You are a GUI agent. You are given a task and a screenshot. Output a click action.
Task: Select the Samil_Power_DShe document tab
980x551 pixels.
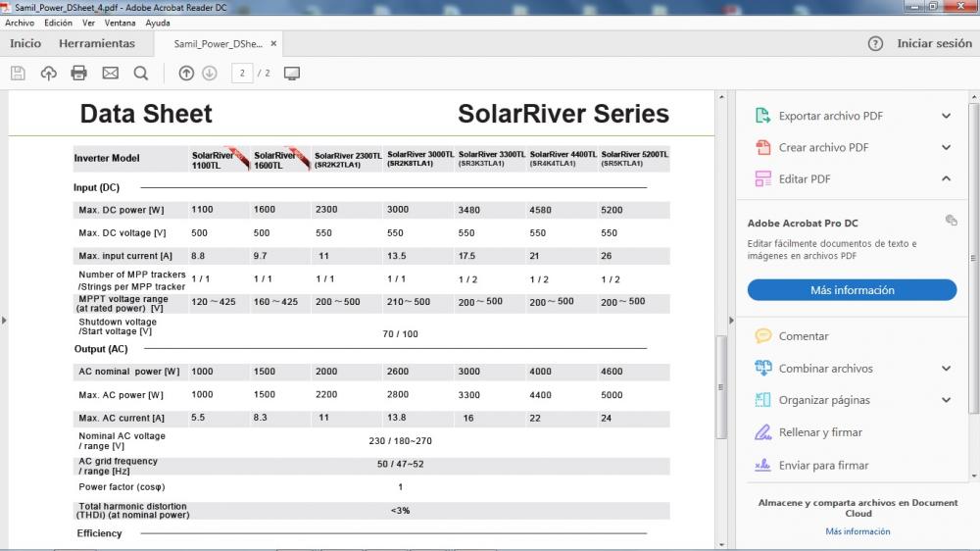[x=219, y=44]
